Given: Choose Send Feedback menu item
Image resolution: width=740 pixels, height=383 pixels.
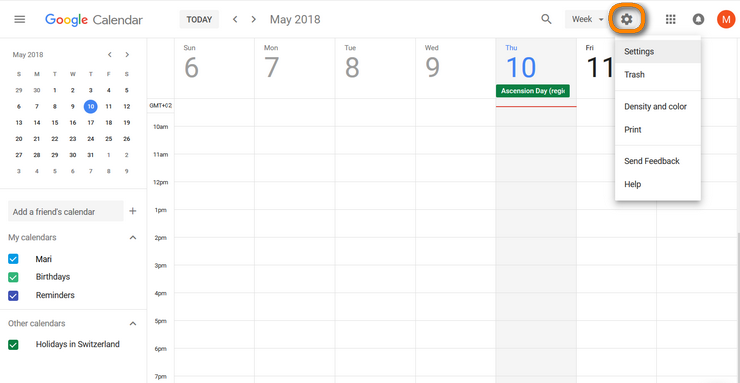Looking at the screenshot, I should [x=657, y=161].
